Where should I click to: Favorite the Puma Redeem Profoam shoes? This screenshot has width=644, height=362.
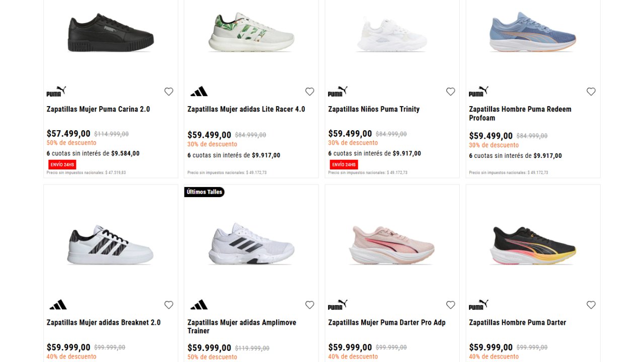591,92
